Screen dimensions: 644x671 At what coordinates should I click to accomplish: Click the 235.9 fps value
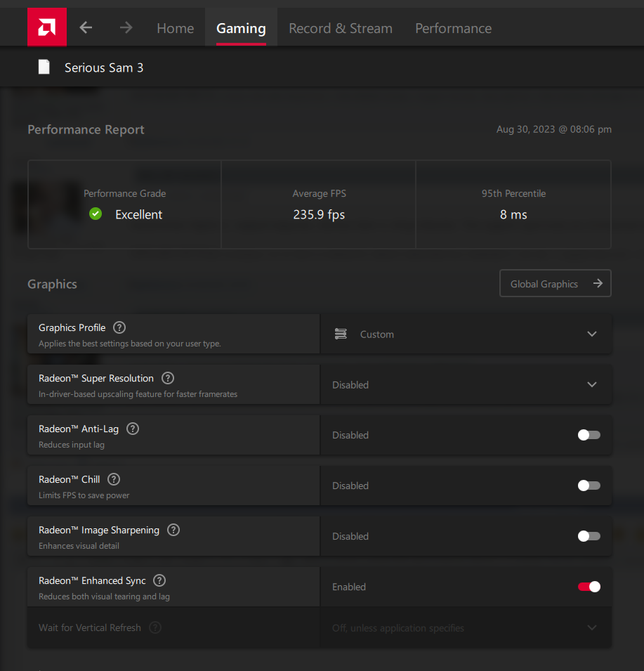click(319, 214)
